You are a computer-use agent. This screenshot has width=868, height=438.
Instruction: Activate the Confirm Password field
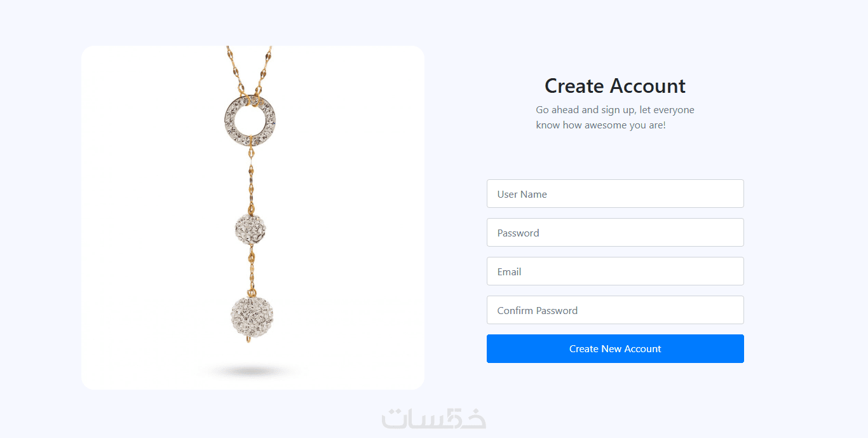(x=615, y=310)
